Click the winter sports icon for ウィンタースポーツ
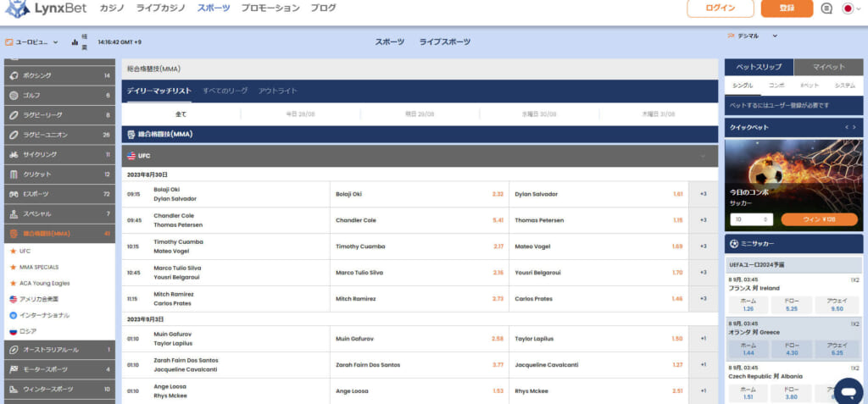 coord(14,389)
